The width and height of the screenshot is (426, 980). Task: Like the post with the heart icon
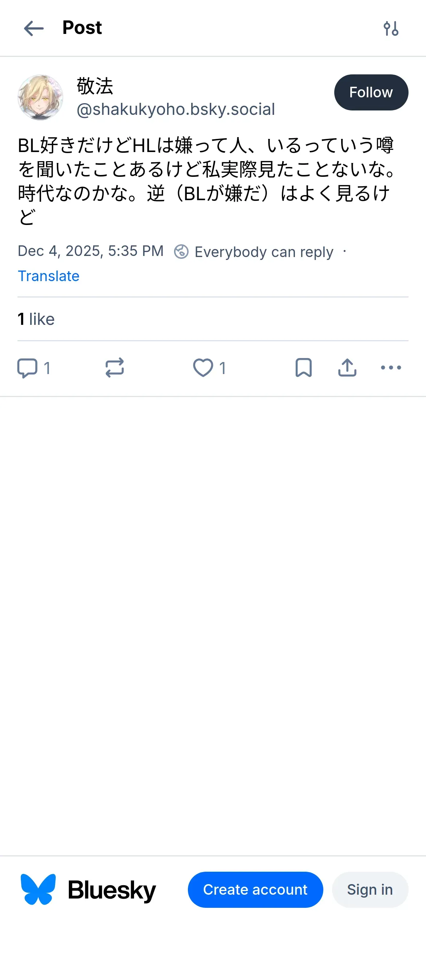coord(203,368)
